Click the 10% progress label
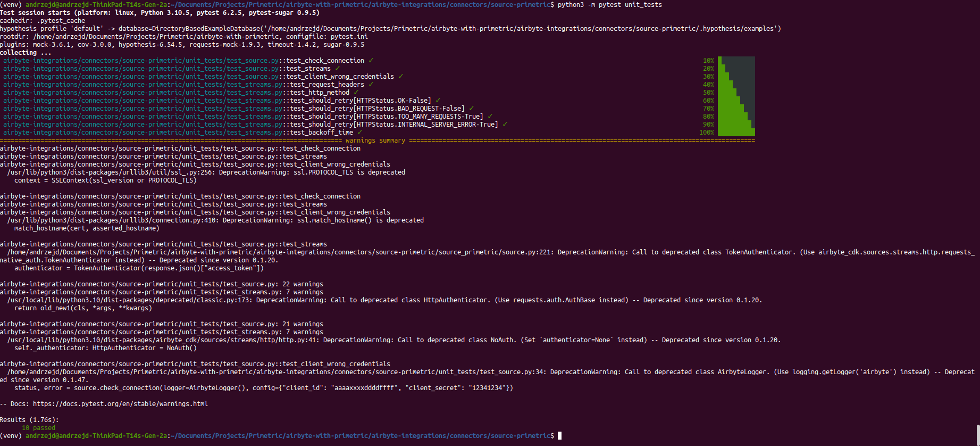 coord(709,61)
